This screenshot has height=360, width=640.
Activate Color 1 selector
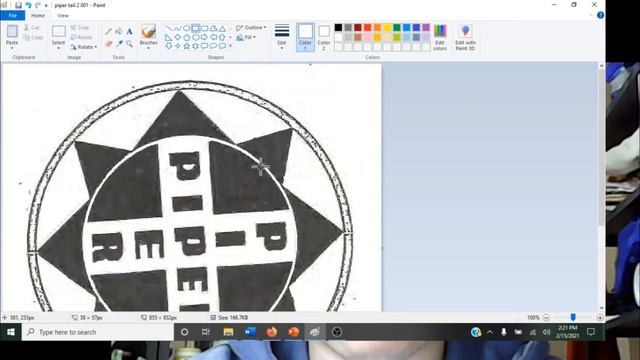pos(305,37)
